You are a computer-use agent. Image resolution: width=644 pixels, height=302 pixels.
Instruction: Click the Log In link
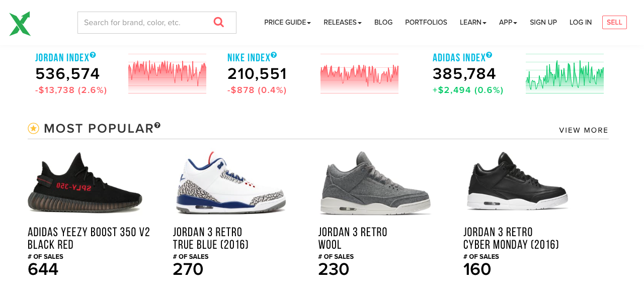pyautogui.click(x=581, y=23)
